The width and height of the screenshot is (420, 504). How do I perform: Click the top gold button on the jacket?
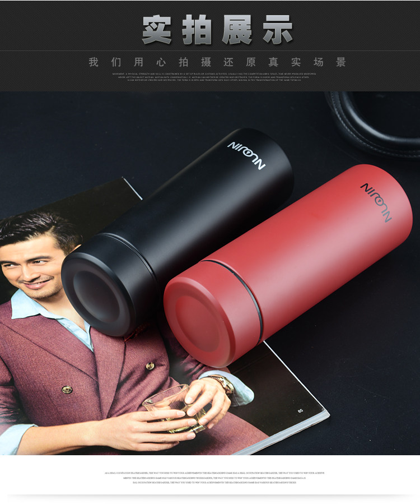pyautogui.click(x=150, y=366)
